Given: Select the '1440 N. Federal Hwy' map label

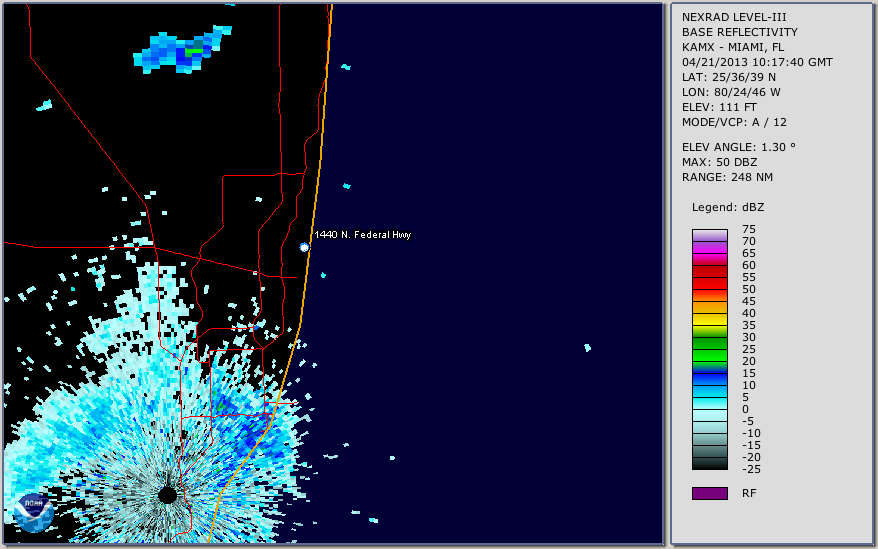Looking at the screenshot, I should pos(363,235).
